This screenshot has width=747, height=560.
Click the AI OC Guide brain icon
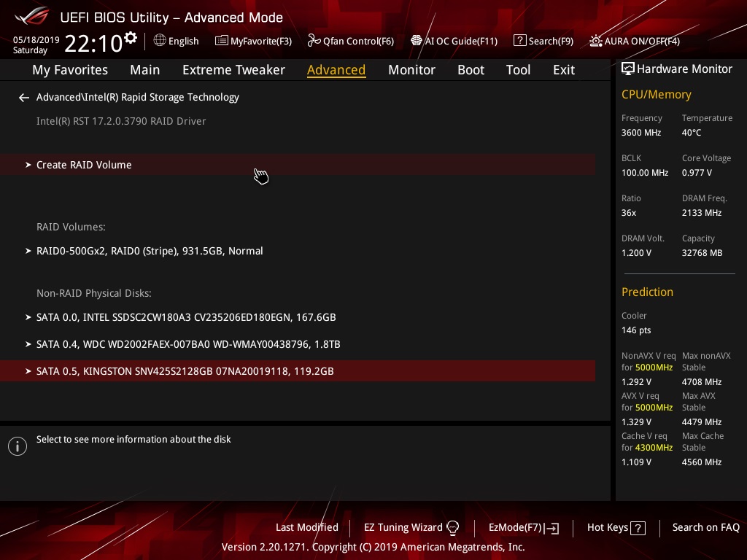click(x=417, y=41)
